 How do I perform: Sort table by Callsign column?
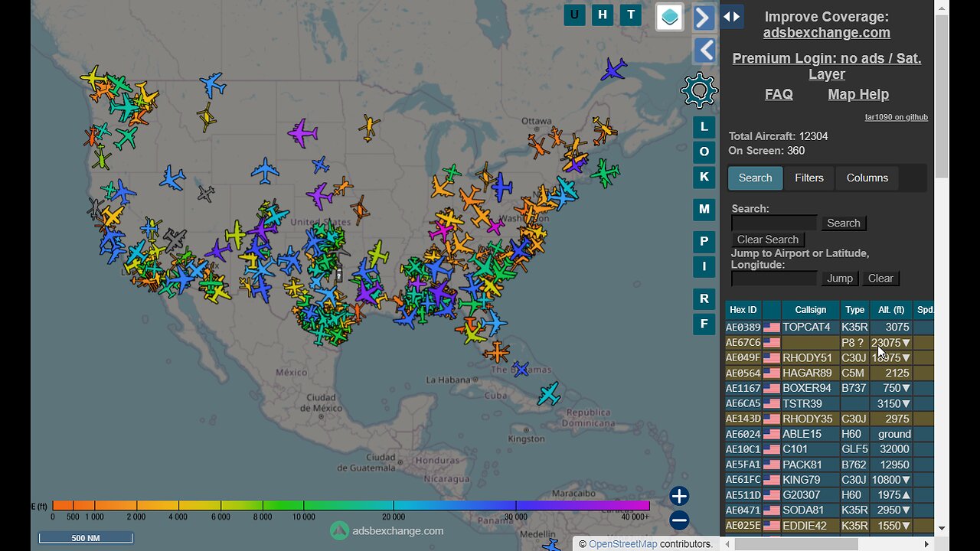[811, 310]
